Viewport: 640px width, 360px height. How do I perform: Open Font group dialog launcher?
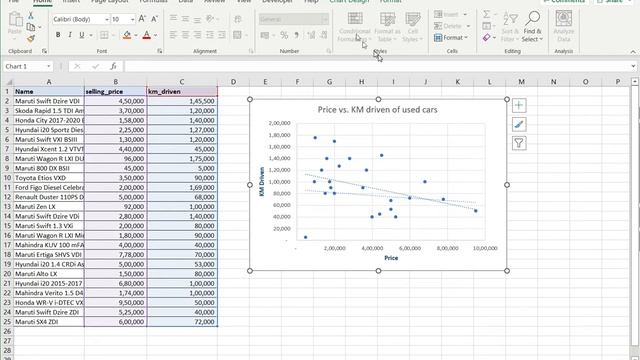(160, 51)
